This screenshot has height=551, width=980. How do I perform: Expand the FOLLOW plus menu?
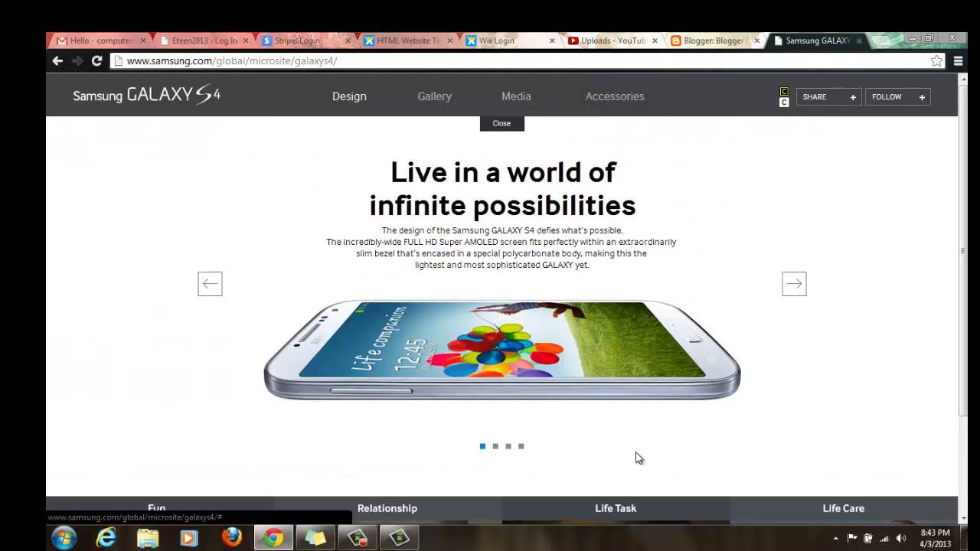[x=898, y=97]
